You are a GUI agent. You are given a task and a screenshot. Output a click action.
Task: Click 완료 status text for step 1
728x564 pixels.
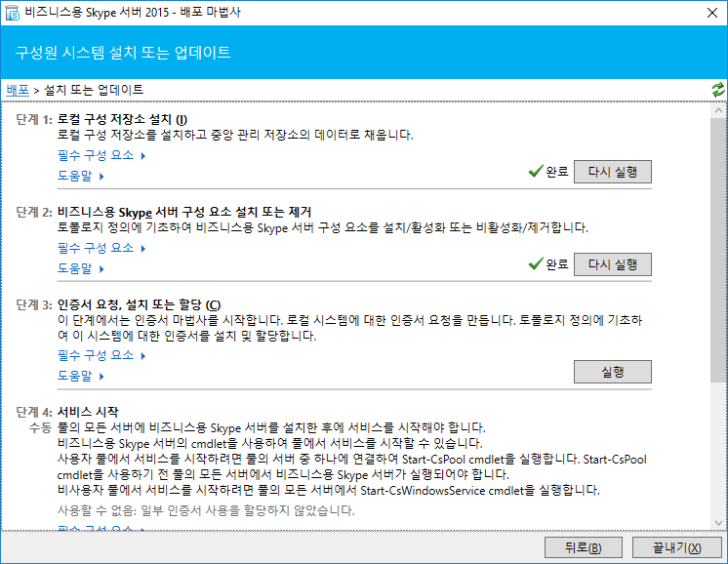pyautogui.click(x=557, y=172)
